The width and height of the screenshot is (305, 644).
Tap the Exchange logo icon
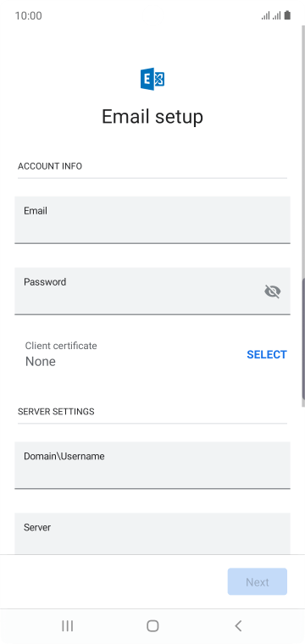point(152,79)
